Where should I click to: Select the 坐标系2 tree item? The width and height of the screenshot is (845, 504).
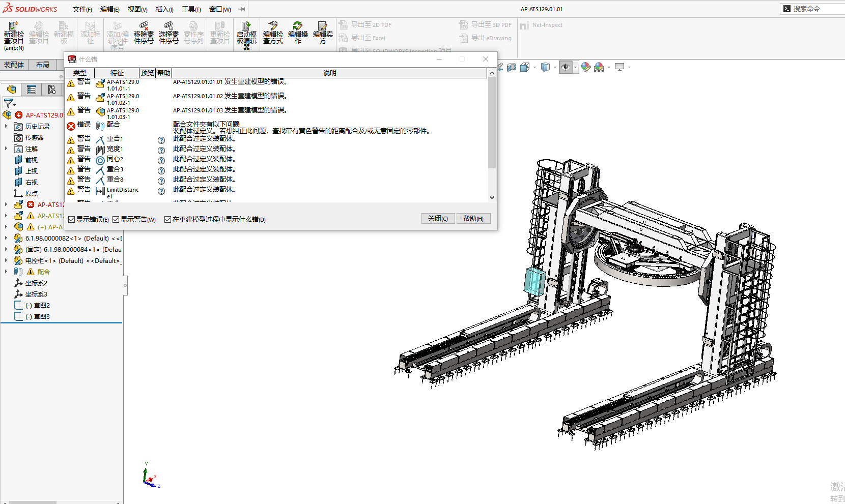tap(31, 283)
